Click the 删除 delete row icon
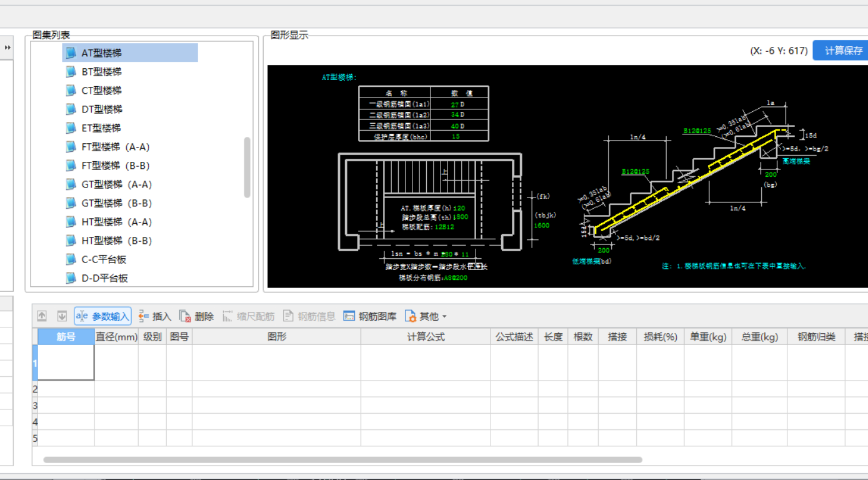The height and width of the screenshot is (480, 868). pos(196,316)
